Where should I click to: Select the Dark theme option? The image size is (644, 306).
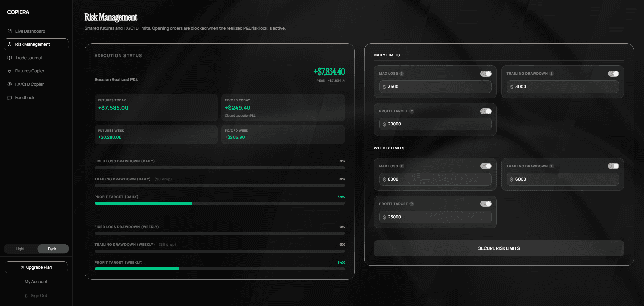click(52, 249)
